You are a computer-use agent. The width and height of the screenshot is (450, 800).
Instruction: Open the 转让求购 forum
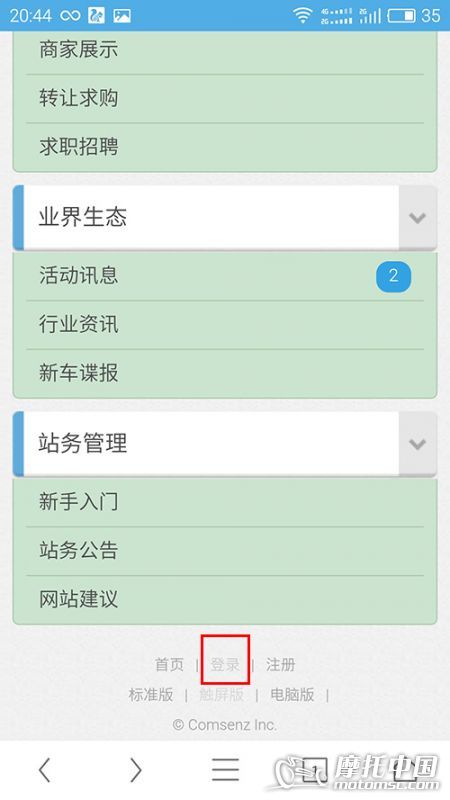pos(225,98)
